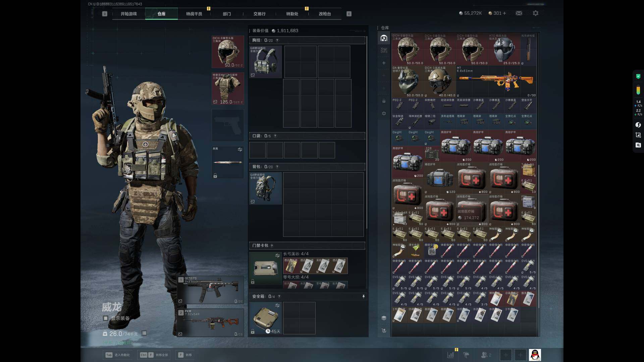The height and width of the screenshot is (362, 644).
Task: Click the pin icon beside 安全箱
Action: [363, 296]
